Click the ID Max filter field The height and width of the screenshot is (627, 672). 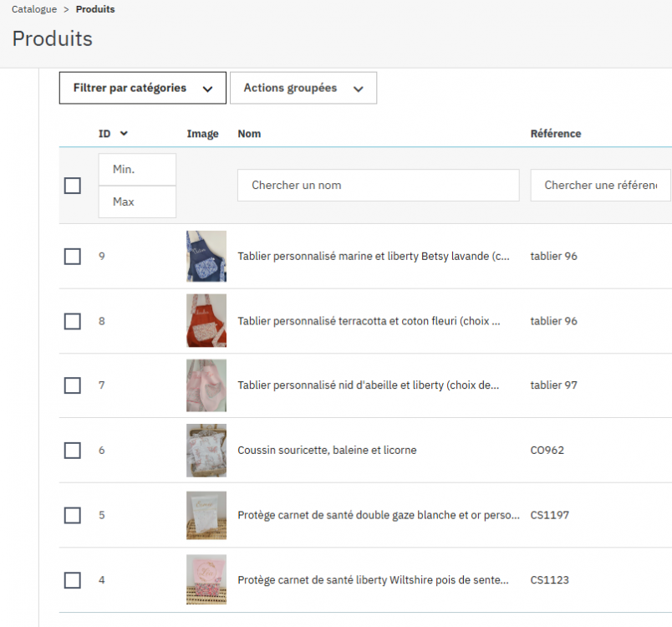137,201
